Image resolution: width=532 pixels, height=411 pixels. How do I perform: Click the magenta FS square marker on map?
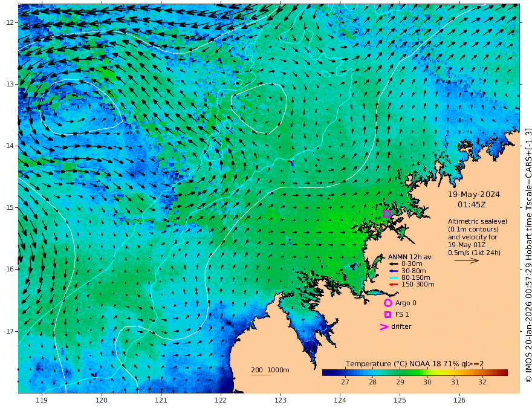(x=387, y=213)
